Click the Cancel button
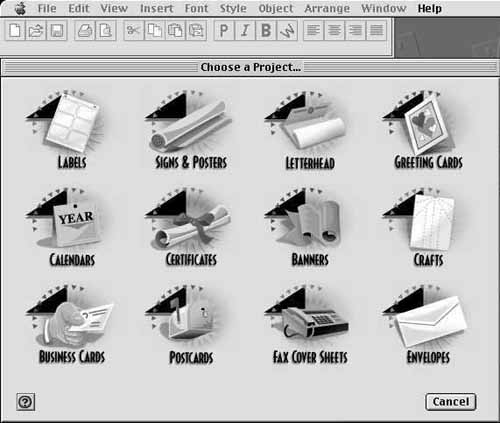 [451, 402]
